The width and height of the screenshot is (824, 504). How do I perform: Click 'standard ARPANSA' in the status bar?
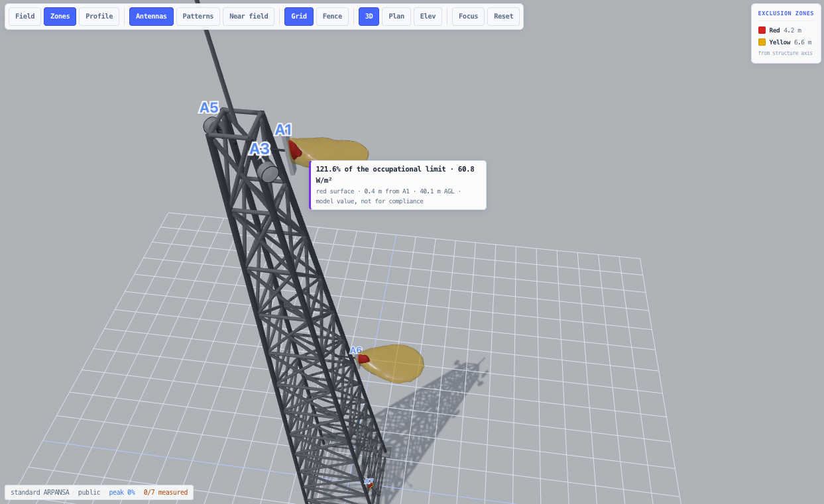[x=40, y=492]
